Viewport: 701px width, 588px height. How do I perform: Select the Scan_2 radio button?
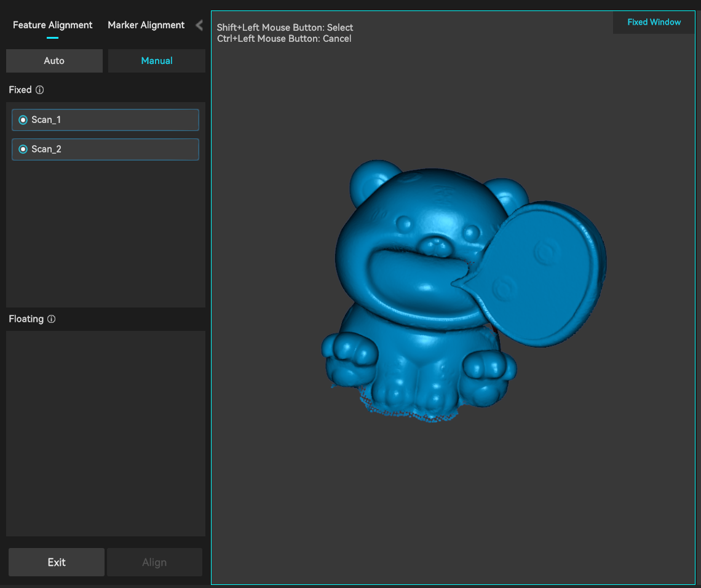(23, 149)
